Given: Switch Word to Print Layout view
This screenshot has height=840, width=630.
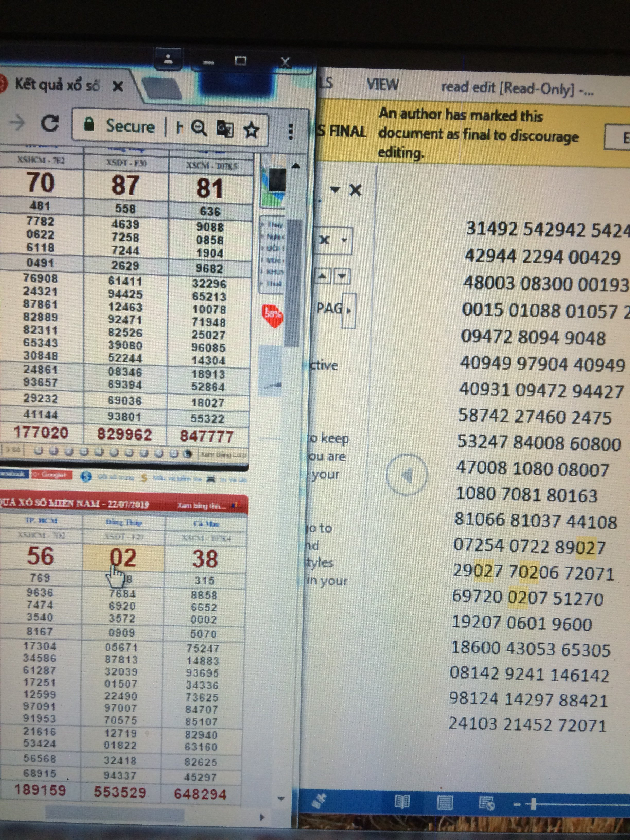Looking at the screenshot, I should click(445, 802).
